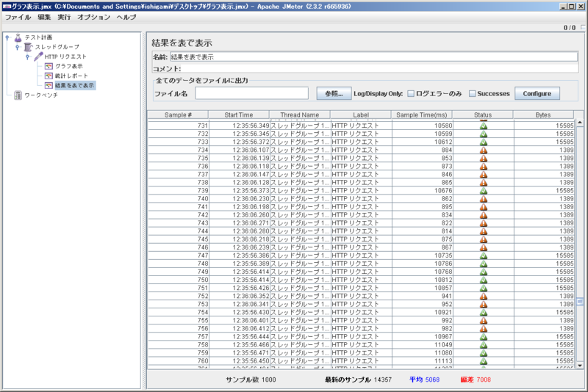
Task: Click the Test Plan flask icon
Action: 18,37
